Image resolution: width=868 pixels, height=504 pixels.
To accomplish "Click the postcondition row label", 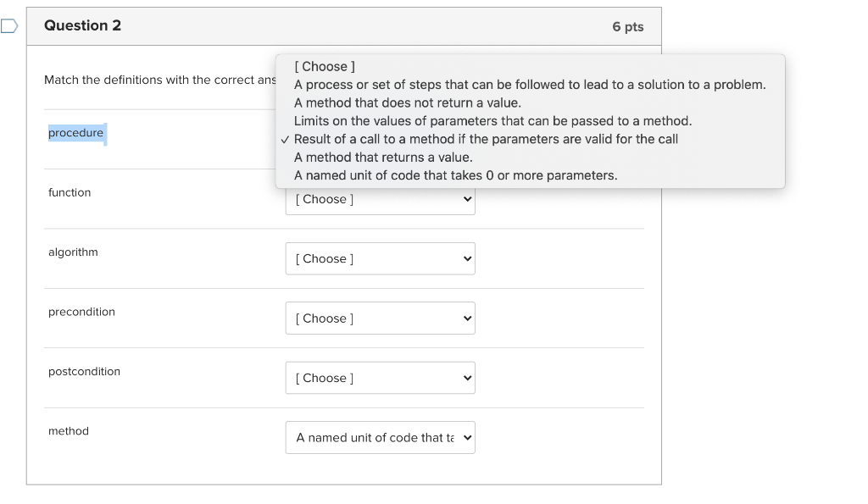I will pyautogui.click(x=84, y=371).
